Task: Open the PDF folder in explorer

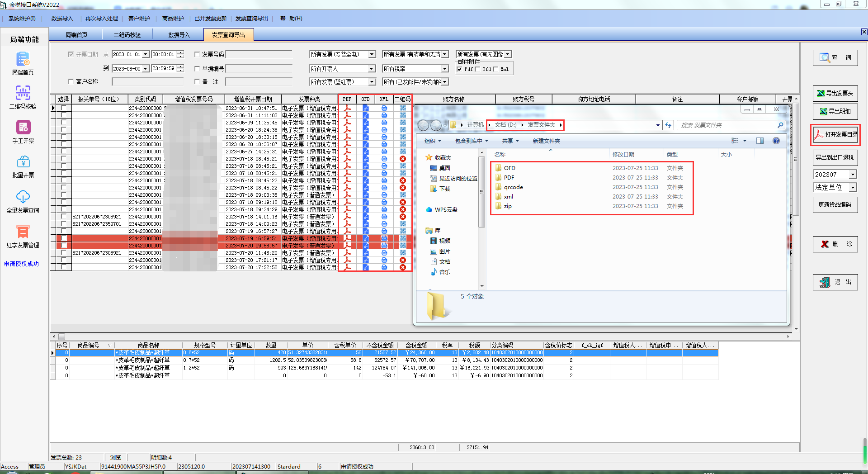Action: 509,178
